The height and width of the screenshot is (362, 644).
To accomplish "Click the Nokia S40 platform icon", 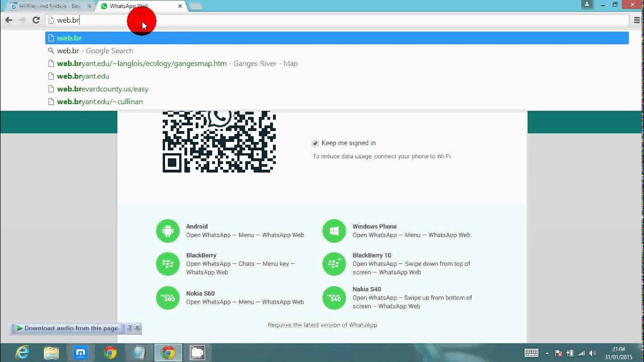I will pos(334,298).
